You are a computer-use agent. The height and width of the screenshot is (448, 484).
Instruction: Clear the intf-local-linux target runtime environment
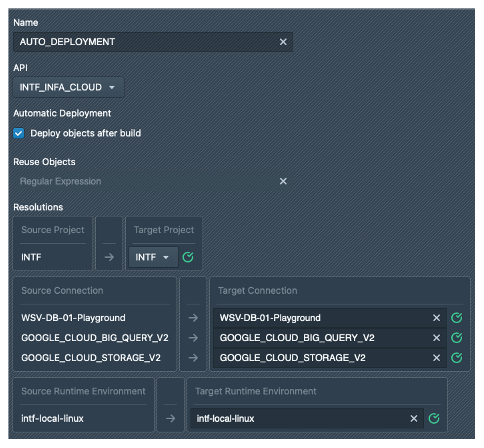point(414,419)
